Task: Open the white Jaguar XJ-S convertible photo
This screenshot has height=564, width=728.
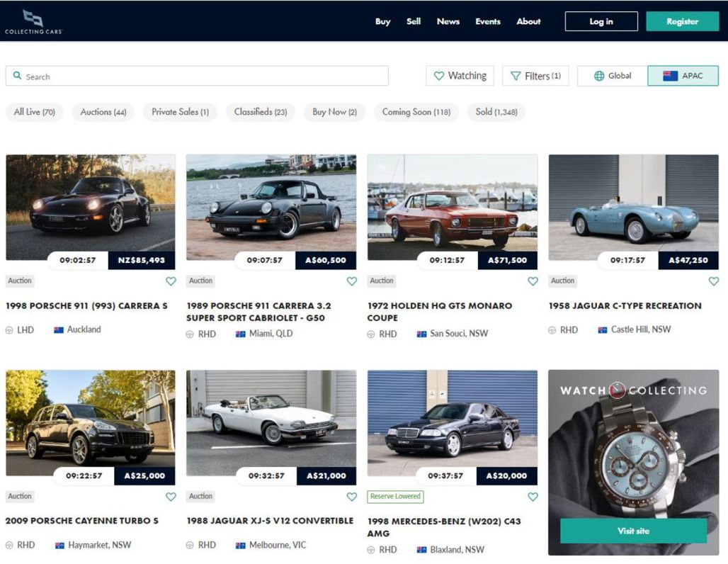Action: 271,422
